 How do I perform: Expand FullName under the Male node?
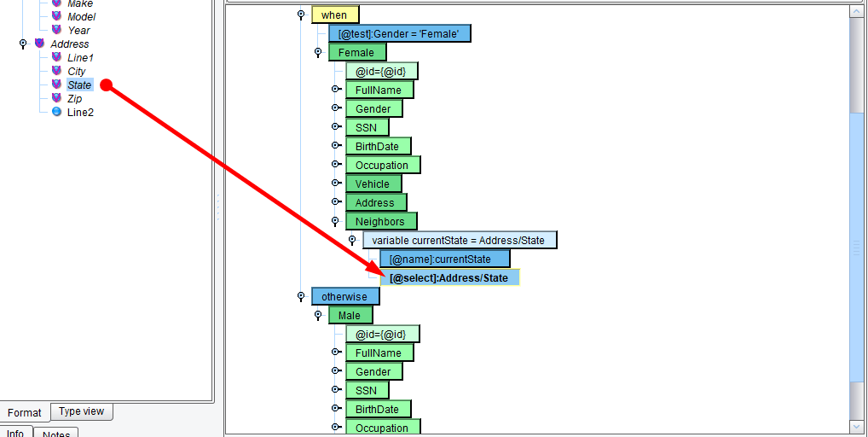(x=335, y=353)
